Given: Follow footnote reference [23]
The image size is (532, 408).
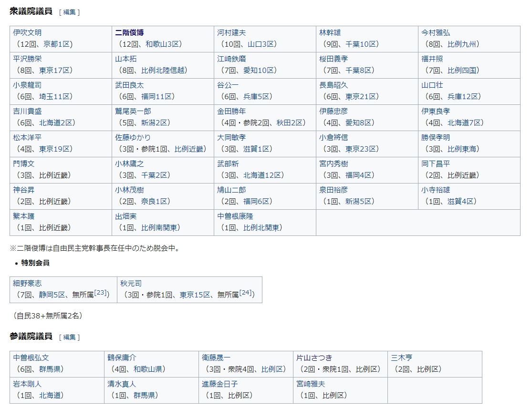Looking at the screenshot, I should (100, 293).
